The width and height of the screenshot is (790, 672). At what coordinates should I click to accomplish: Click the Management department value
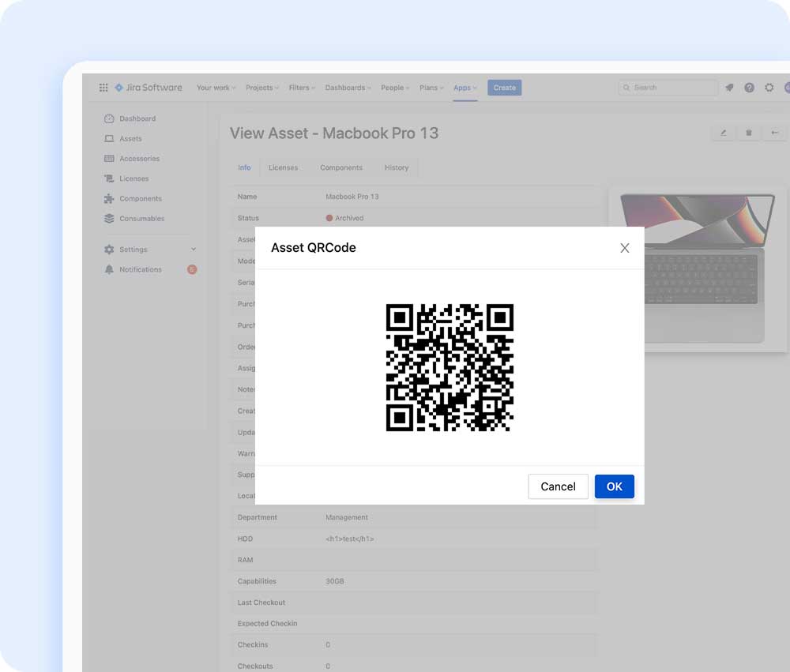[347, 517]
